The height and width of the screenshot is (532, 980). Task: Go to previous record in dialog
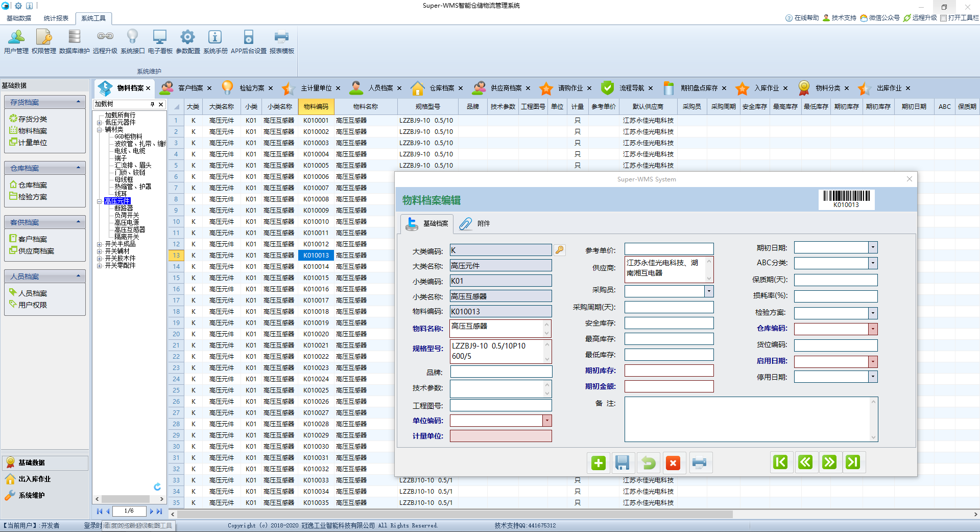click(x=805, y=462)
